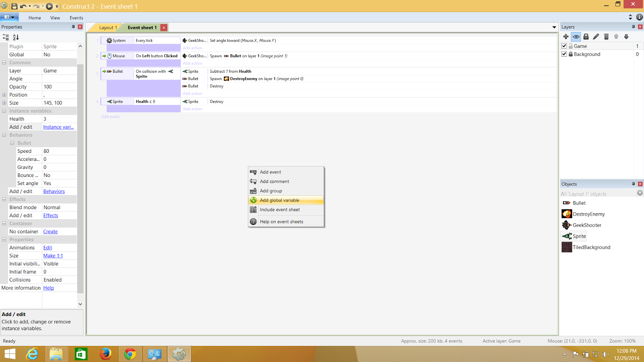The height and width of the screenshot is (362, 644).
Task: Pin the Properties panel
Action: pos(73,27)
